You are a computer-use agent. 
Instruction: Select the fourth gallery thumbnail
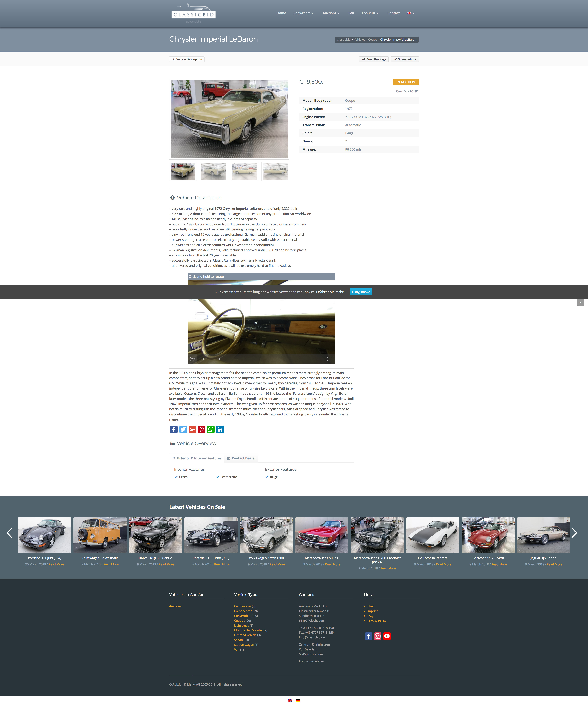(x=275, y=172)
